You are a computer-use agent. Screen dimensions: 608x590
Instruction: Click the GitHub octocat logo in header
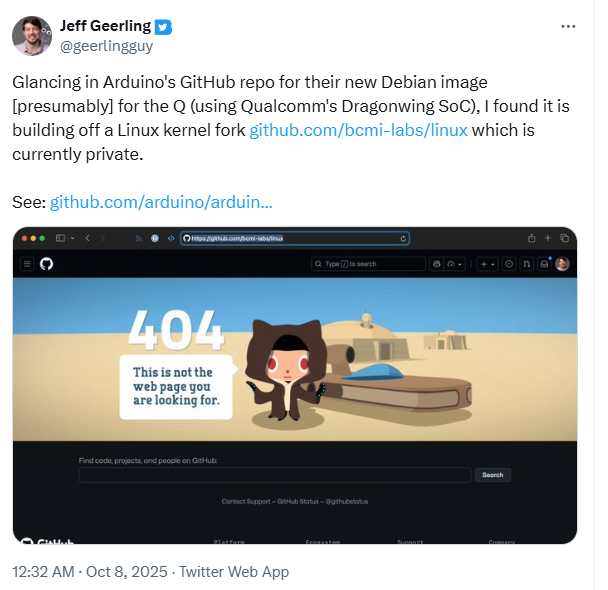click(46, 264)
